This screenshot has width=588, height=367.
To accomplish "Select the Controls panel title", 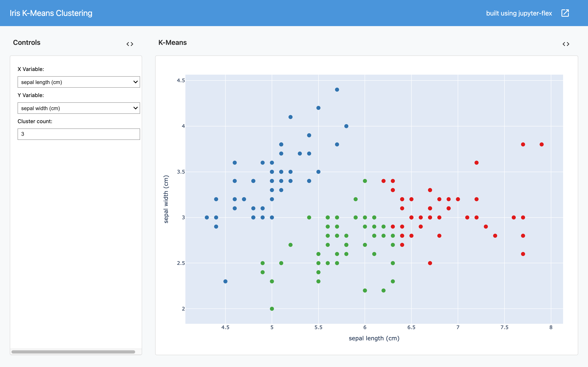I will point(27,42).
